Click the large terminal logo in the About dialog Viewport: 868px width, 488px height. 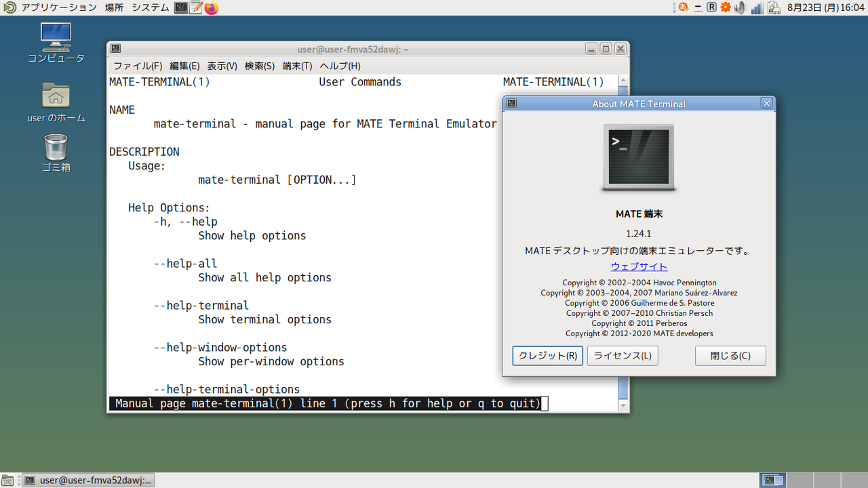pyautogui.click(x=639, y=157)
